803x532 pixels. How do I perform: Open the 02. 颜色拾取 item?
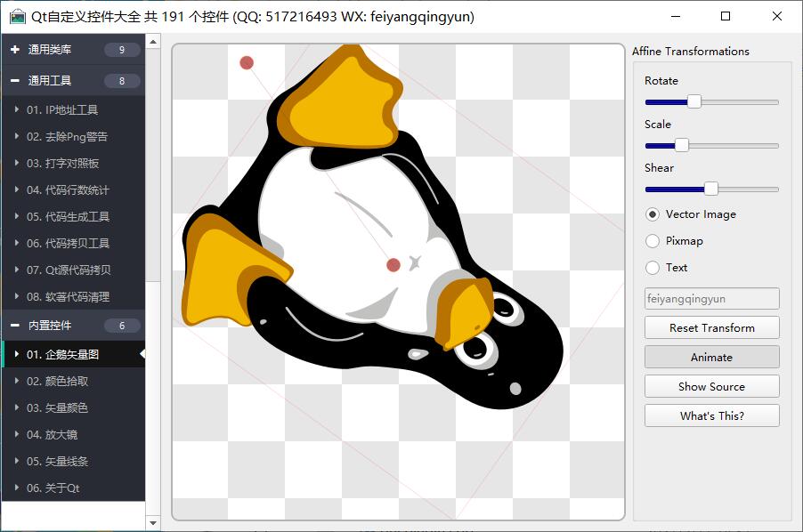point(57,382)
